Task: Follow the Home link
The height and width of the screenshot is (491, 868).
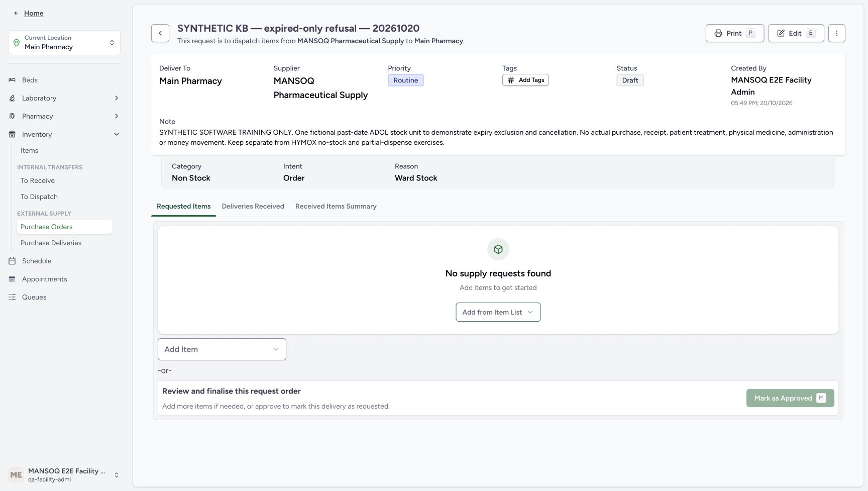Action: click(34, 13)
